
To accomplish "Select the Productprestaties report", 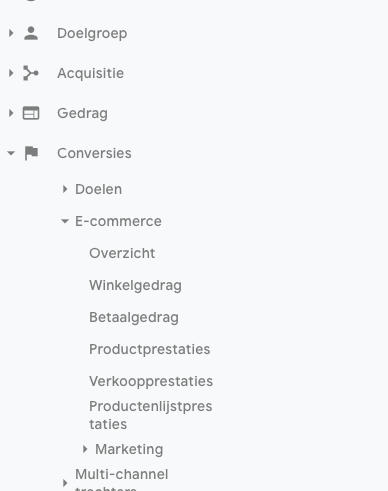I will tap(150, 349).
